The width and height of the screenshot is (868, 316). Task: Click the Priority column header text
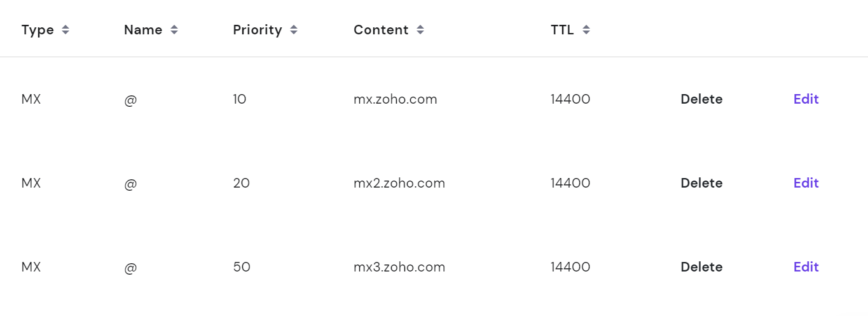(x=258, y=30)
